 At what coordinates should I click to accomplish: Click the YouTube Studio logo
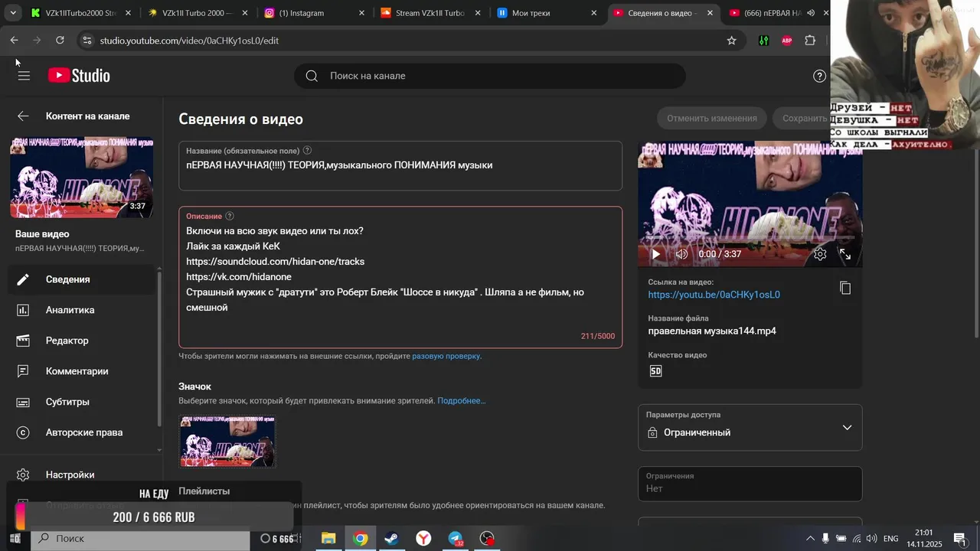[x=79, y=76]
